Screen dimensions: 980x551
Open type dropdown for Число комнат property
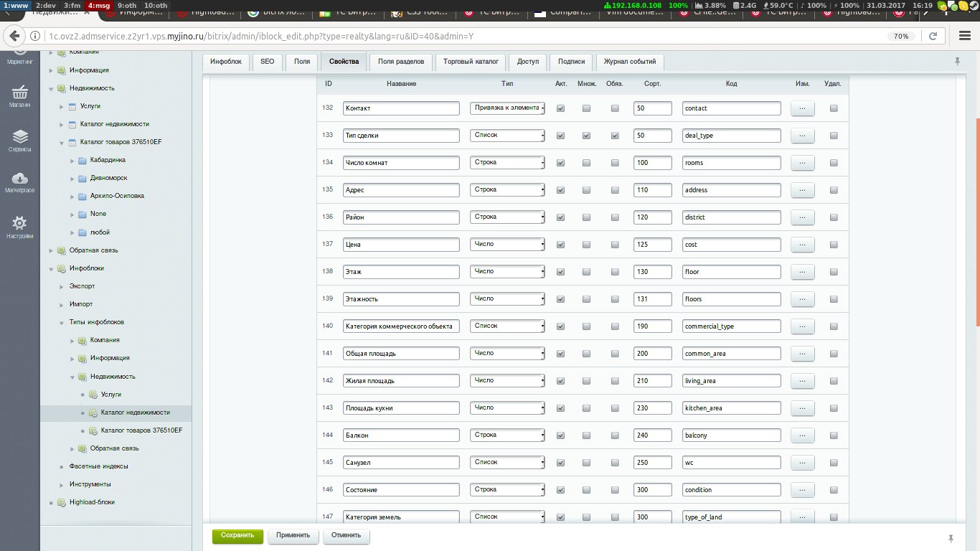click(x=507, y=162)
